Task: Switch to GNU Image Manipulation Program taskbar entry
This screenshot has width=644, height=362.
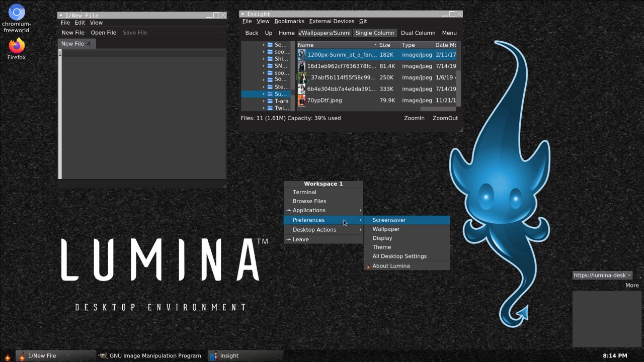Action: (x=151, y=356)
